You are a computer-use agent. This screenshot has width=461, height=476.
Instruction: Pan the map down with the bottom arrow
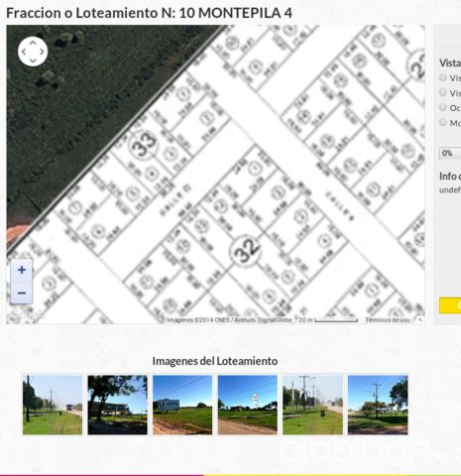point(33,60)
